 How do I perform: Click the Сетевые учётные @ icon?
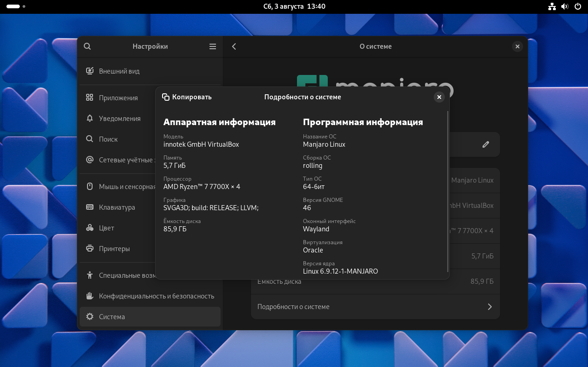(x=90, y=160)
